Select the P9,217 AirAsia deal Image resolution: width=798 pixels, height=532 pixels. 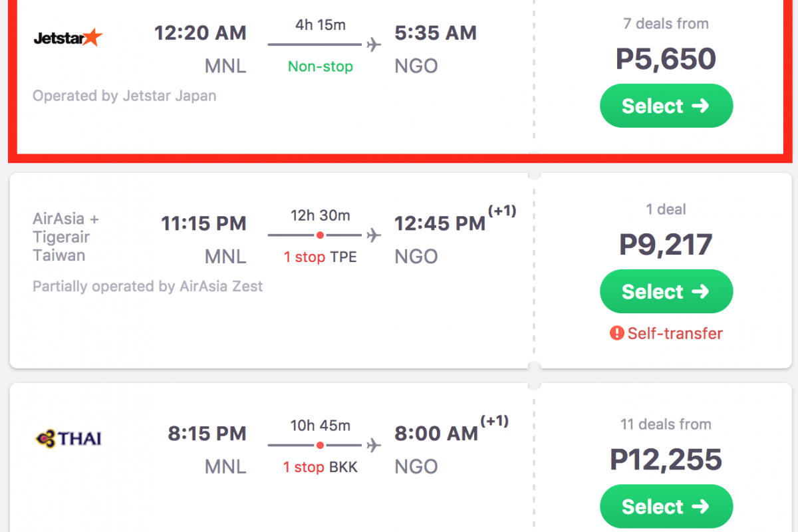pos(666,291)
